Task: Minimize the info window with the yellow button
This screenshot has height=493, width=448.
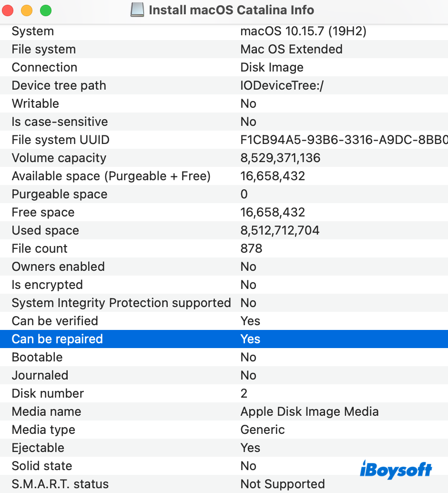Action: [27, 10]
